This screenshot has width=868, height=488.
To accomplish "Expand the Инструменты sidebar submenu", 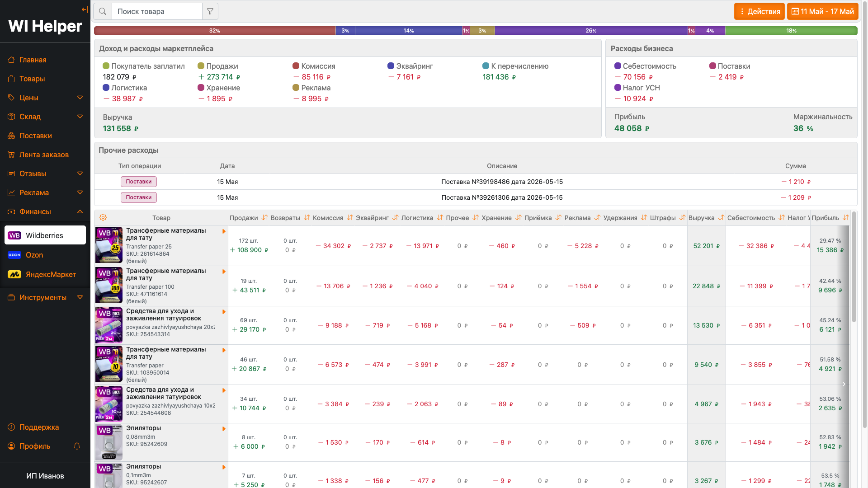I will (80, 297).
